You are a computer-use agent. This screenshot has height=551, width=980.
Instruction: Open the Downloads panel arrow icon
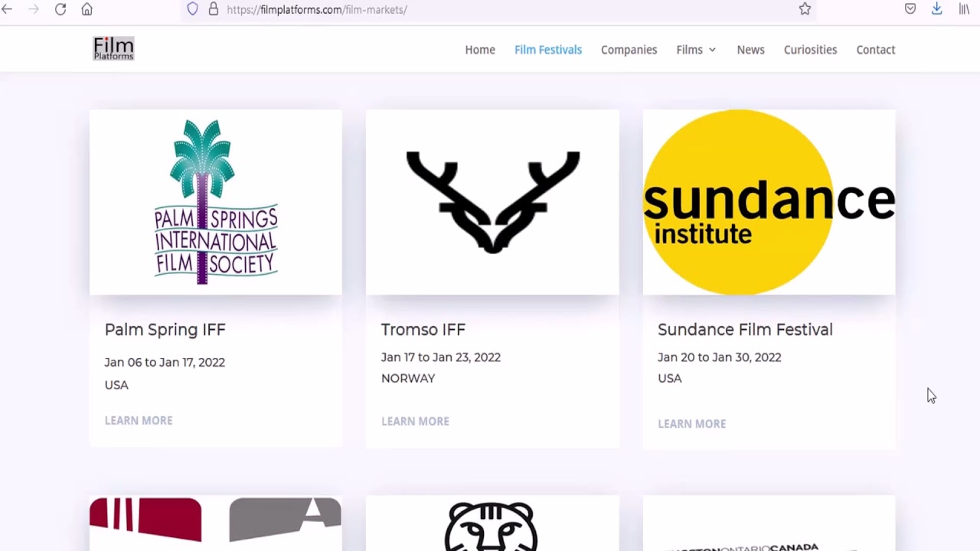tap(936, 9)
